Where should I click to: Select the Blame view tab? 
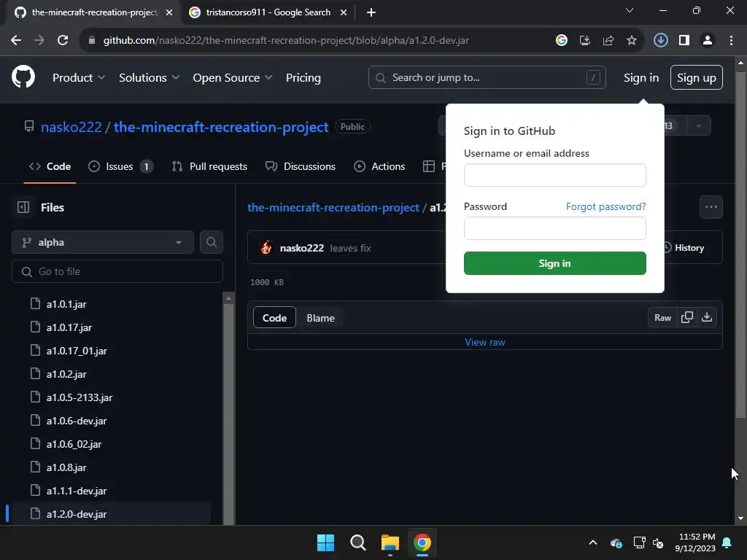(x=321, y=318)
